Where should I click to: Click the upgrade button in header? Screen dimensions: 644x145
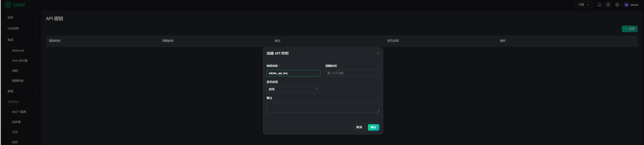pyautogui.click(x=584, y=5)
